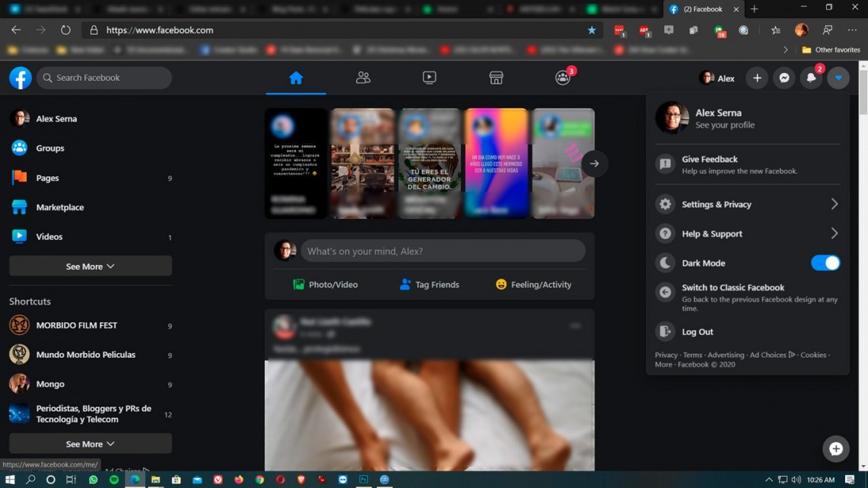Toggle the Dark Mode switch off

(825, 263)
